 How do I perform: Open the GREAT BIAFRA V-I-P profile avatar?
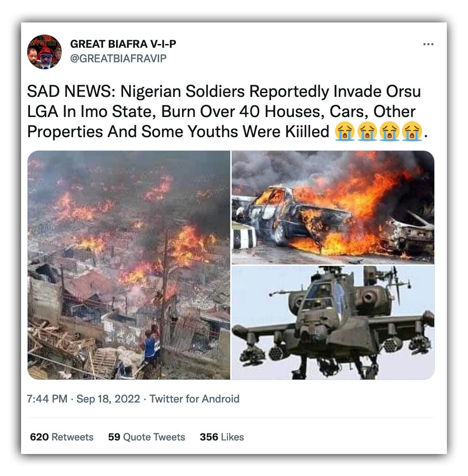point(44,52)
